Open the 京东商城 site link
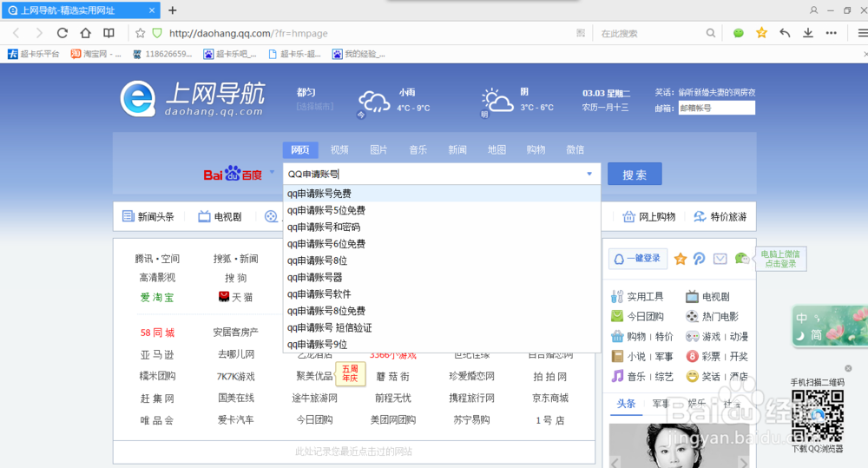 click(550, 398)
